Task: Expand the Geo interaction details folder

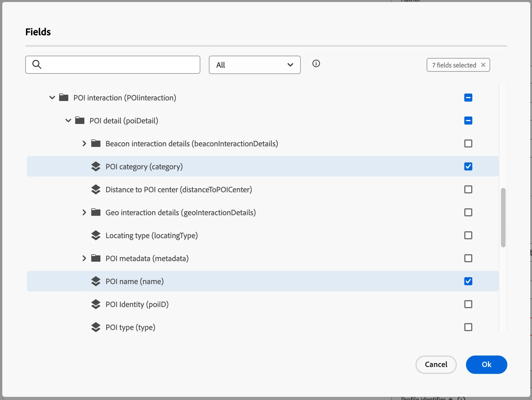Action: tap(84, 212)
